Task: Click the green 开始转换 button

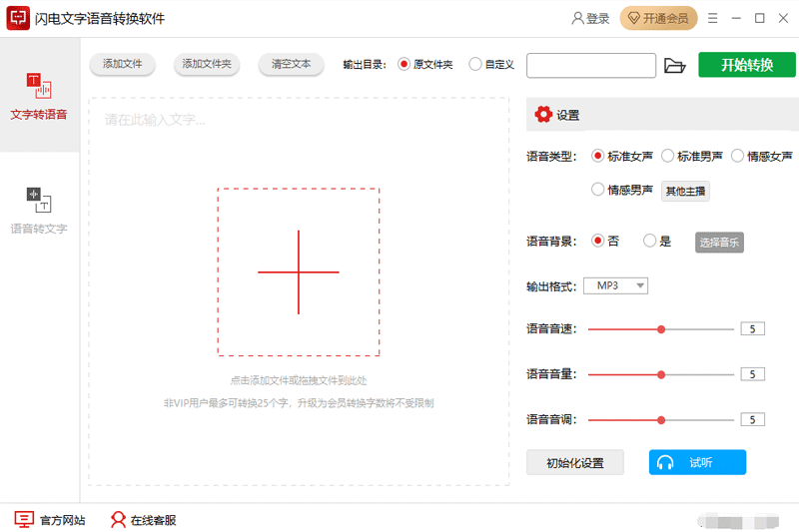Action: click(x=747, y=65)
